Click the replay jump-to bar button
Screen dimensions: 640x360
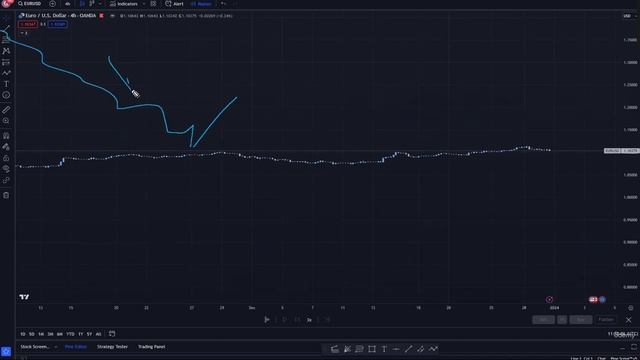click(267, 320)
